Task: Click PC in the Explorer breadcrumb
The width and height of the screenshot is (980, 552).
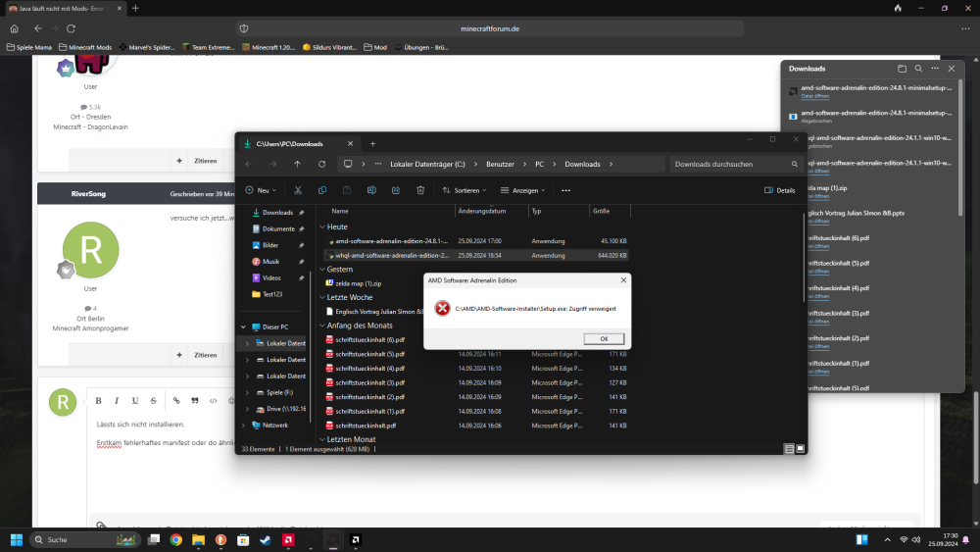Action: [x=539, y=164]
